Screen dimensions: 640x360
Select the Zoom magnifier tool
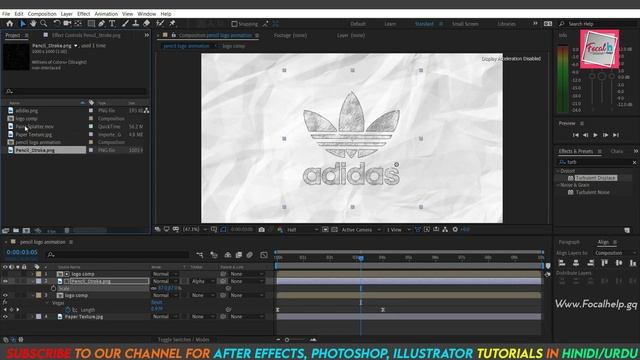43,24
